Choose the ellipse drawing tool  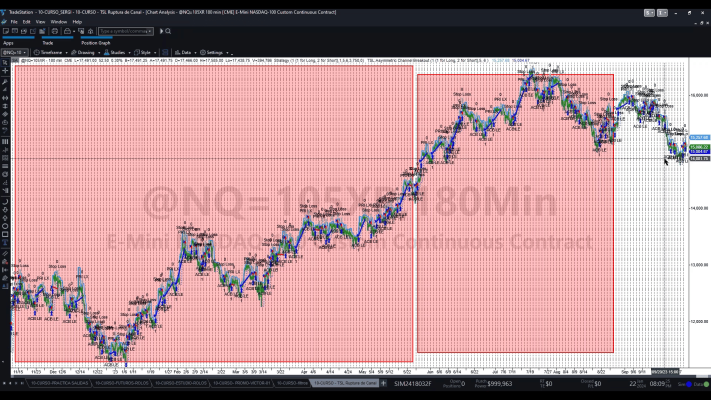[x=5, y=226]
